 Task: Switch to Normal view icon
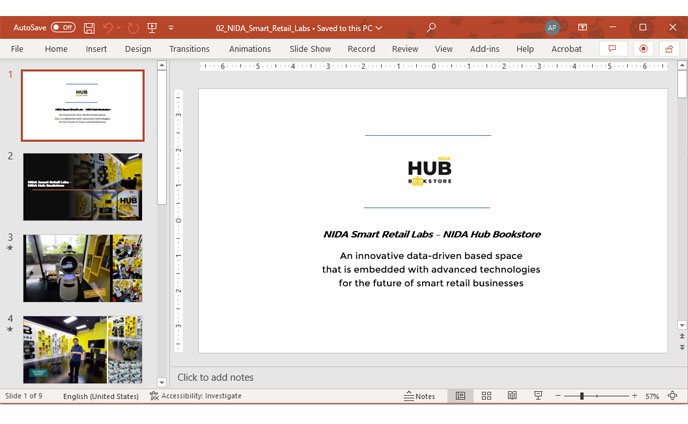pyautogui.click(x=460, y=396)
